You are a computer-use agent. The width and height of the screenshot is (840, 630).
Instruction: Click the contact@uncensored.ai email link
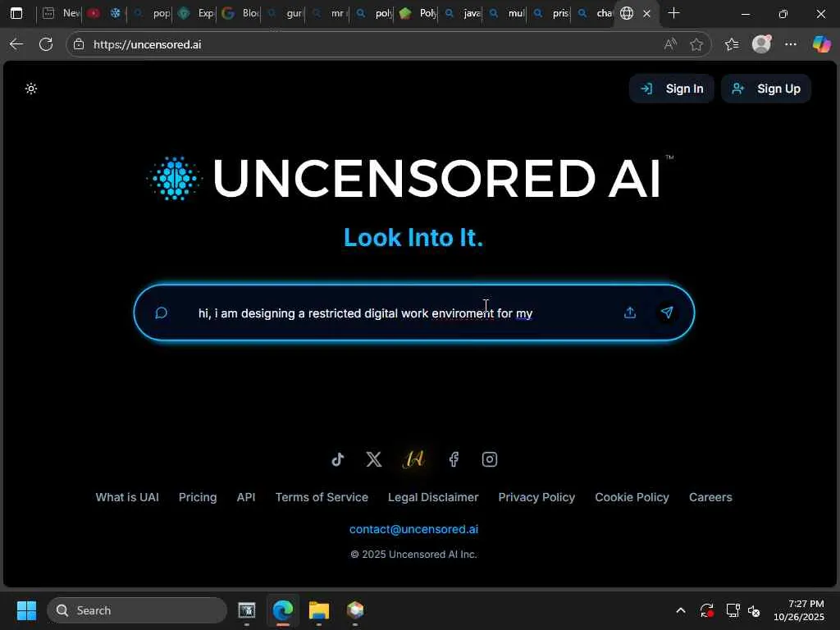tap(413, 529)
